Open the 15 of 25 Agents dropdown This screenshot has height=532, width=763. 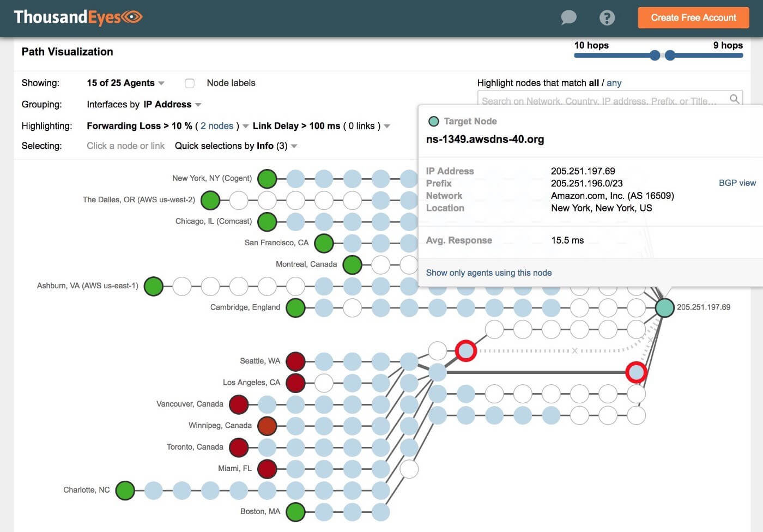click(x=125, y=83)
